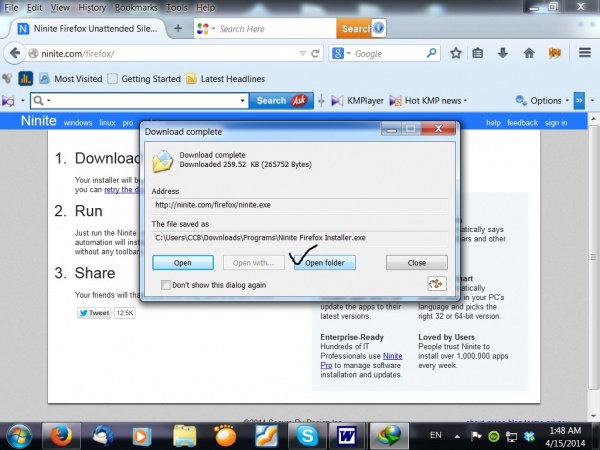Click the sign in link

[x=556, y=122]
